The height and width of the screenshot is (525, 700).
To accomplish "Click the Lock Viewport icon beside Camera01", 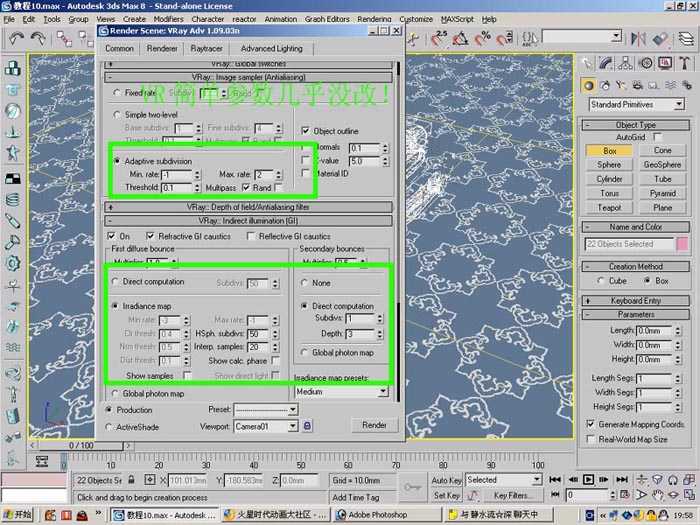I will 307,426.
